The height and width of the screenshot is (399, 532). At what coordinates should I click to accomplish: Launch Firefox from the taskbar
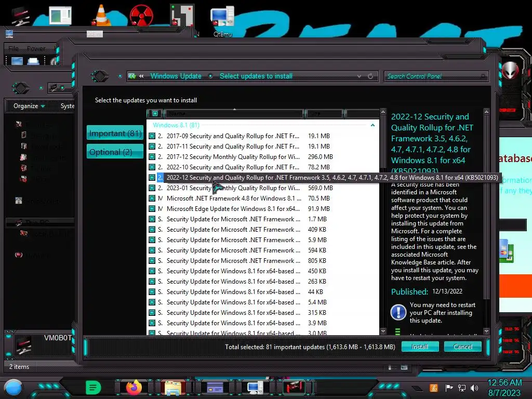pyautogui.click(x=134, y=387)
